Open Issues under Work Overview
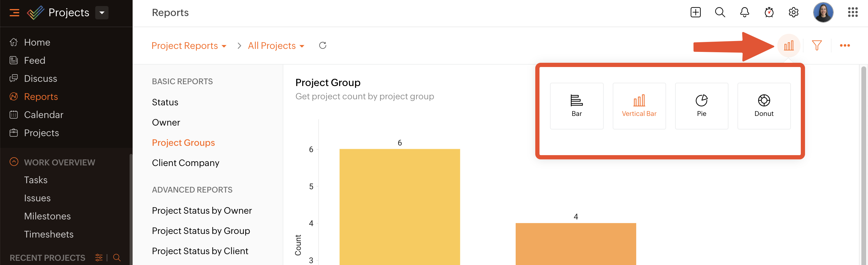Viewport: 868px width, 265px height. (x=37, y=198)
